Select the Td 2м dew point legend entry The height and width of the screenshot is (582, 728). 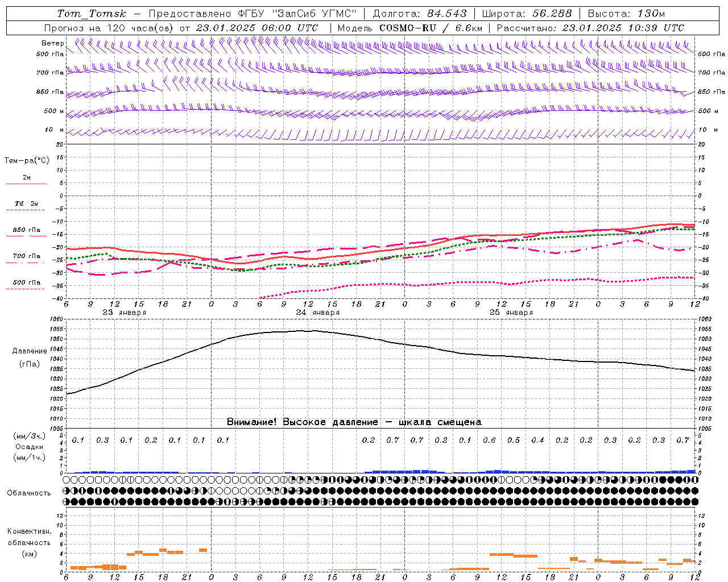point(26,203)
